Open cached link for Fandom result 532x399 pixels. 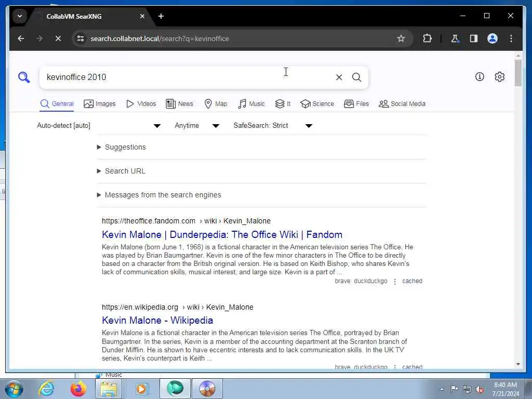tap(412, 281)
